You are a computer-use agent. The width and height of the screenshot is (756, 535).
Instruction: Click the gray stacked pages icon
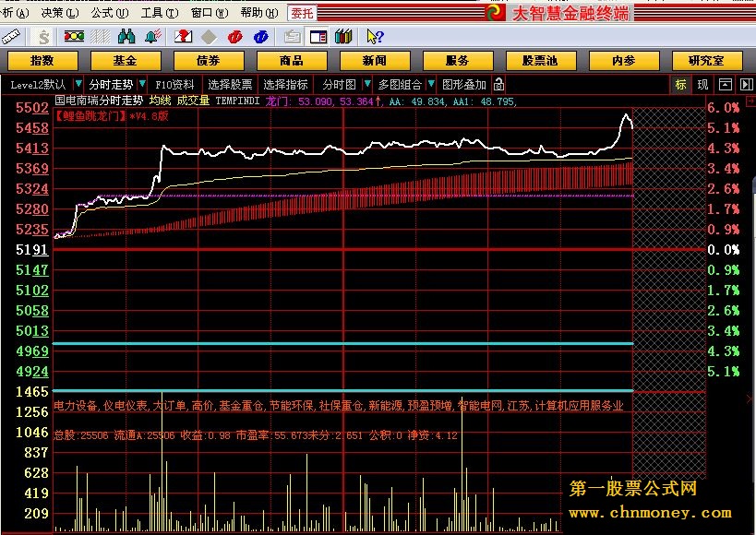[x=293, y=37]
